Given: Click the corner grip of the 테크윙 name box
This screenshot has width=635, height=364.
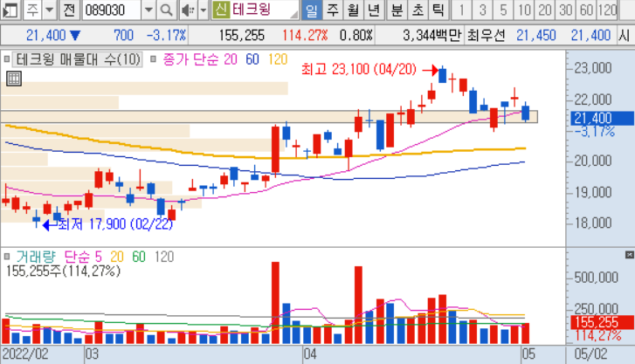Looking at the screenshot, I should coord(294,16).
